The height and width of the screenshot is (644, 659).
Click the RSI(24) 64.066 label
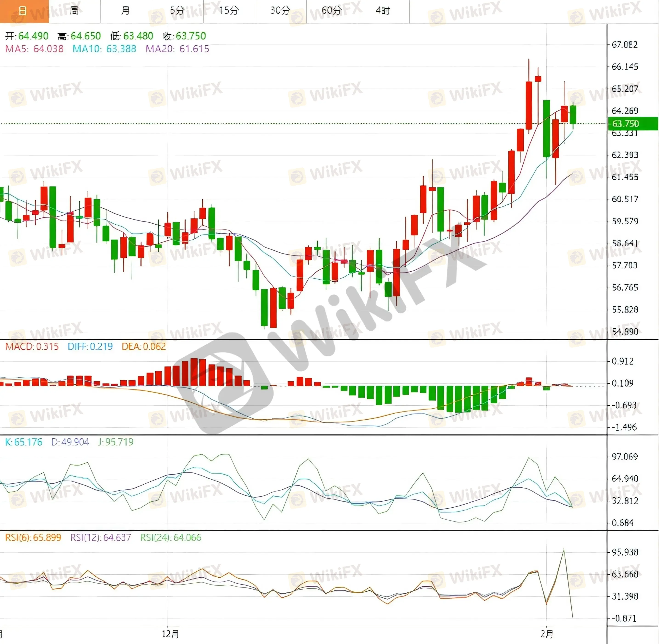(x=170, y=537)
